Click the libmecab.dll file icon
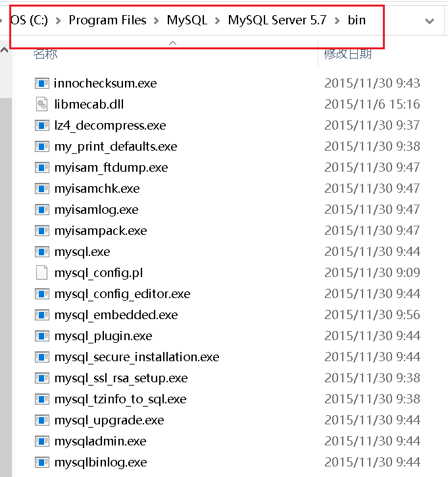The width and height of the screenshot is (448, 477). click(x=42, y=105)
